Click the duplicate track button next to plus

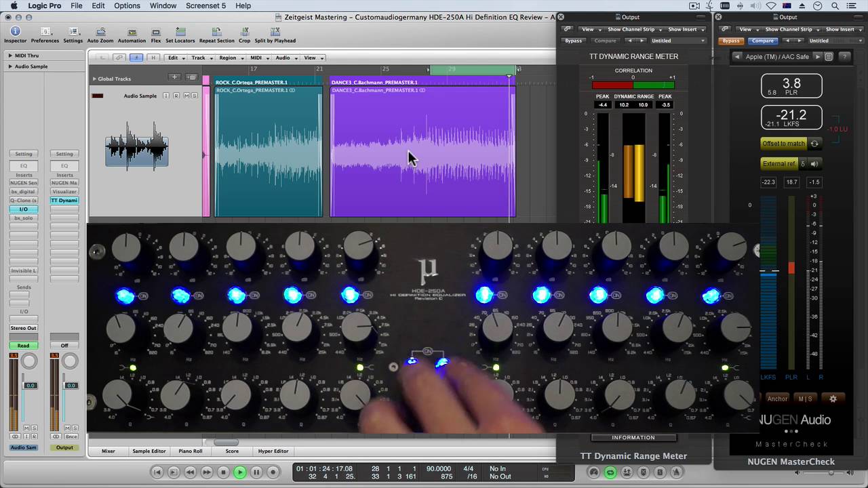coord(191,77)
